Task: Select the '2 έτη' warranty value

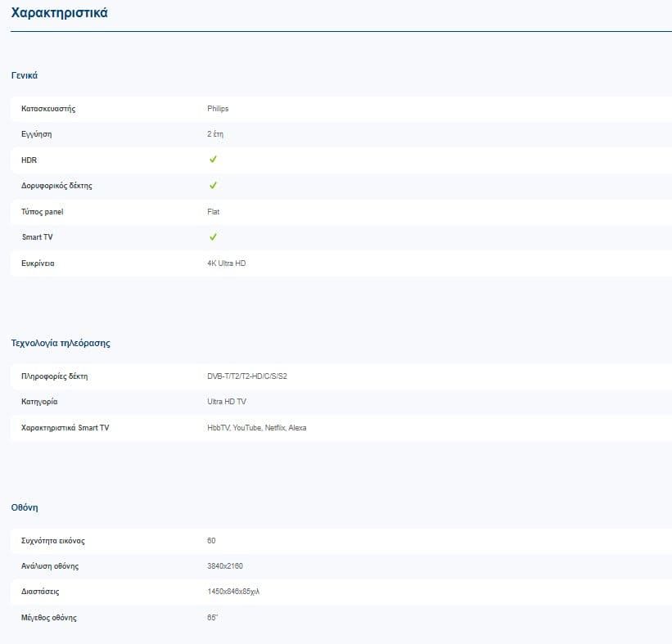Action: [215, 134]
